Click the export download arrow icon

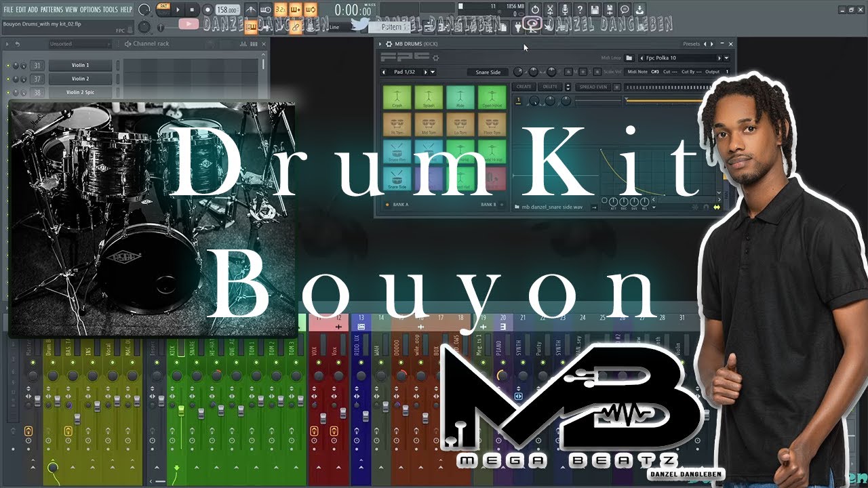[x=639, y=9]
